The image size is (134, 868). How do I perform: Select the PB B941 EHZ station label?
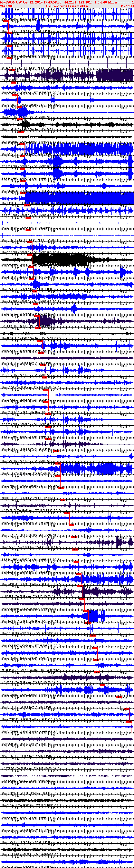[x=31, y=560]
